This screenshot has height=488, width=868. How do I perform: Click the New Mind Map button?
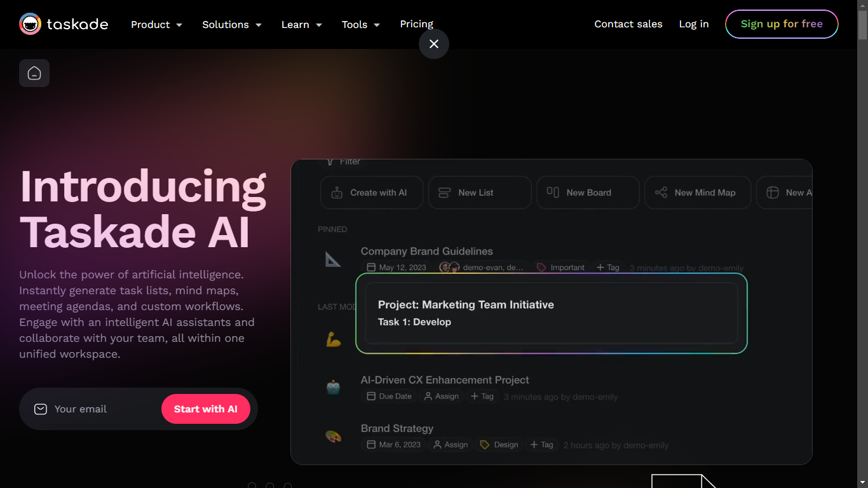[698, 193]
